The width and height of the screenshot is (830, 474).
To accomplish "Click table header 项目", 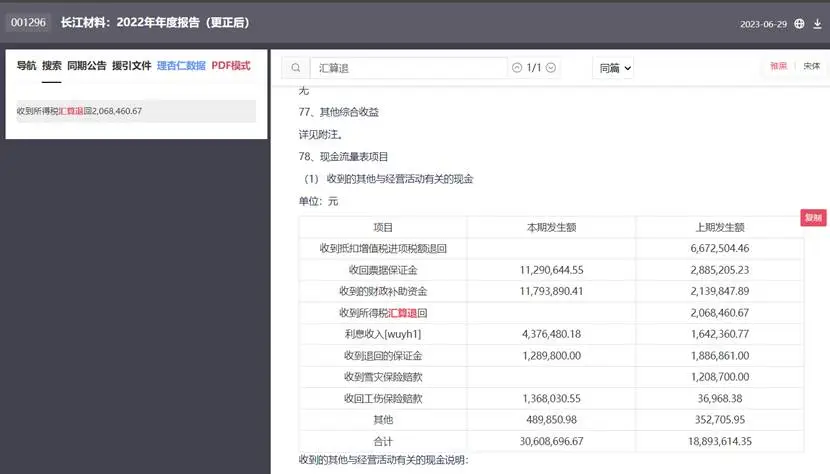I will [383, 227].
